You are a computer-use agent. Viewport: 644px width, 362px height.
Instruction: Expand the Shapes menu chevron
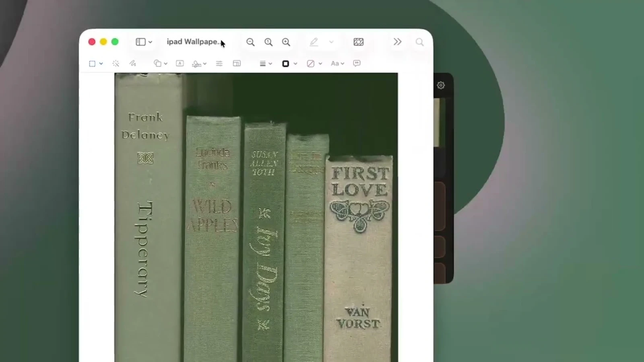coord(165,64)
